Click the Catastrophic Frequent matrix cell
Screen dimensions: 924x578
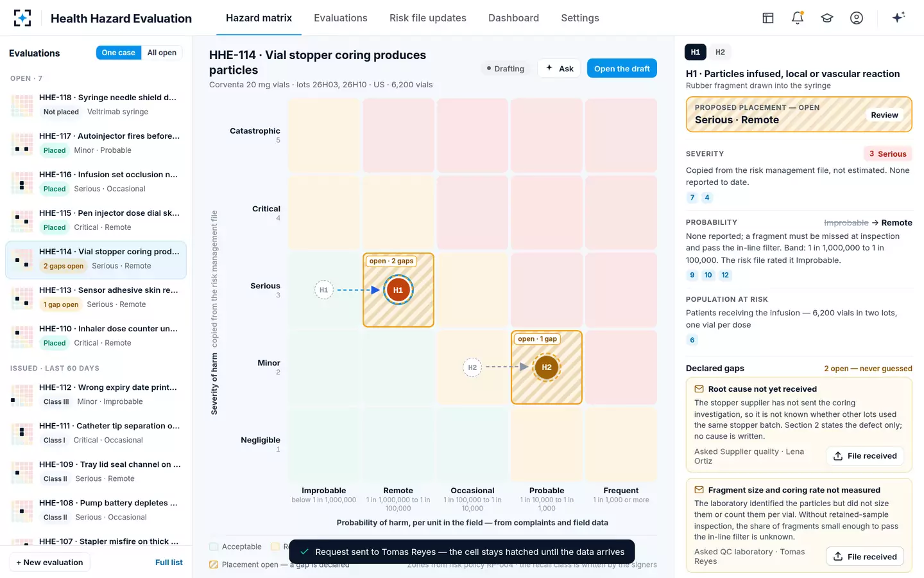(x=621, y=136)
